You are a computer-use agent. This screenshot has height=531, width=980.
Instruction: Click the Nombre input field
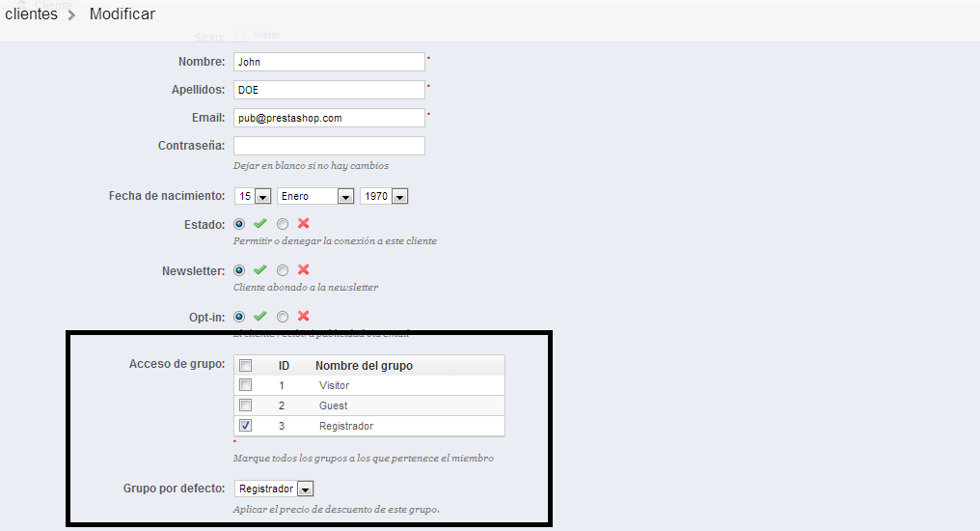329,62
